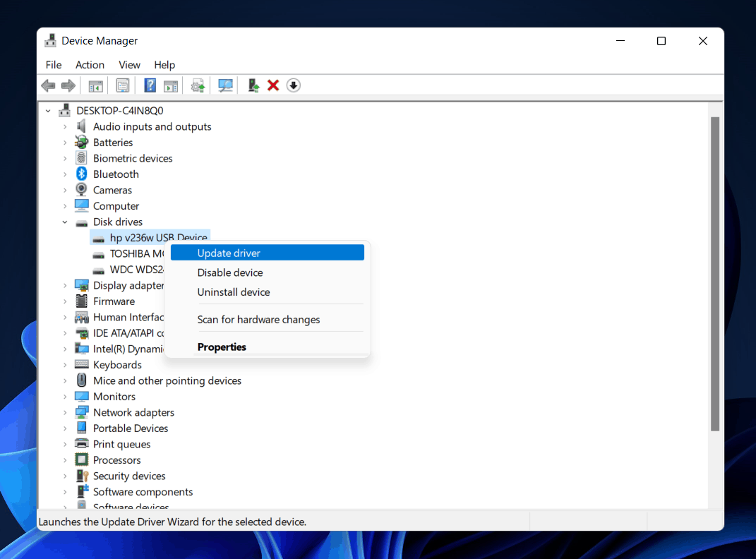Expand the Network adapters category

pyautogui.click(x=65, y=413)
